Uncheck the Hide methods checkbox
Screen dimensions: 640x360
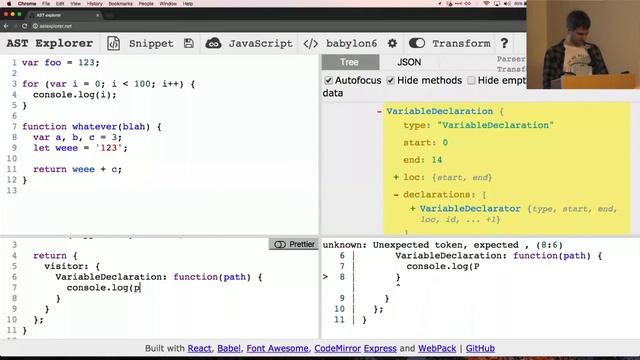[x=391, y=80]
